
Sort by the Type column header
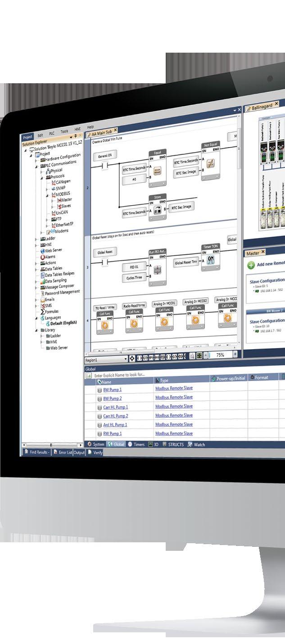[181, 380]
